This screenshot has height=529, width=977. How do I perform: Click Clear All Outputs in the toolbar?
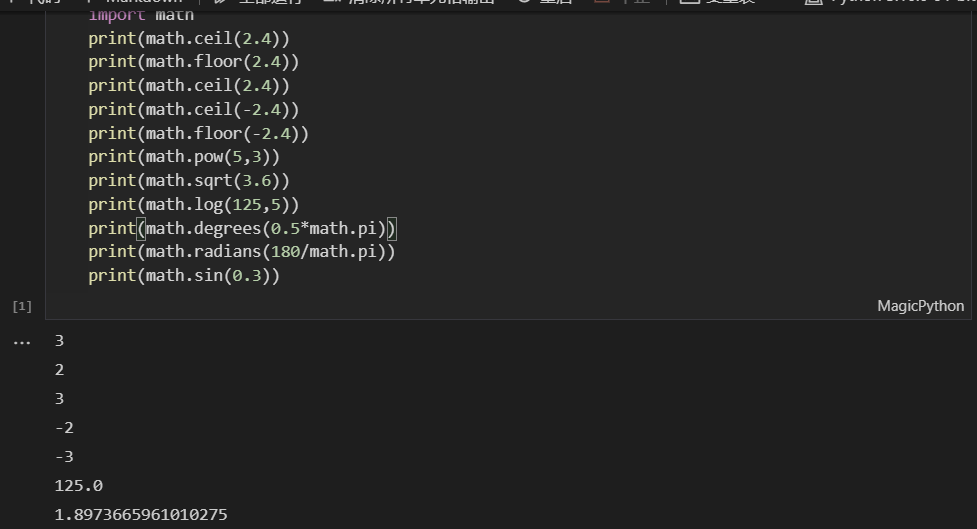pyautogui.click(x=410, y=3)
